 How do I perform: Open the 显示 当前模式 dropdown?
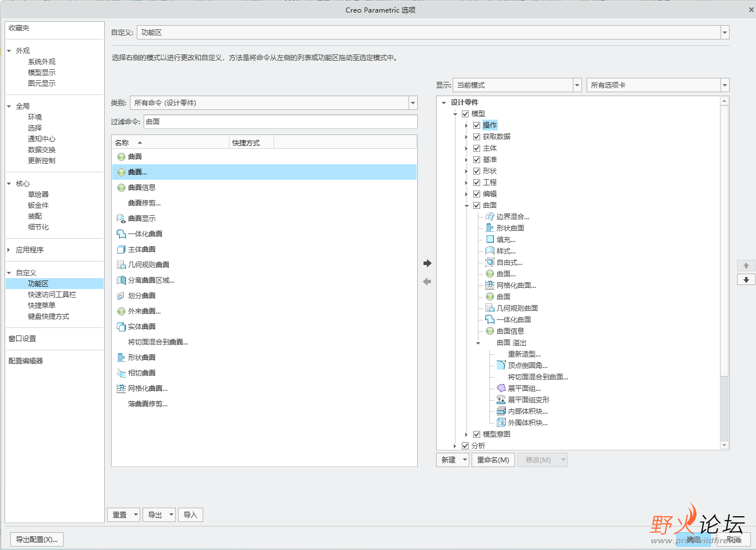pyautogui.click(x=577, y=85)
